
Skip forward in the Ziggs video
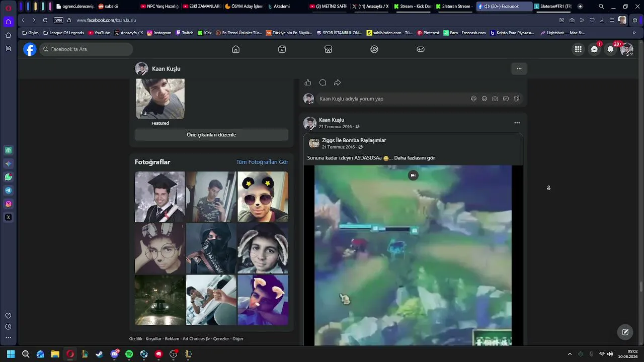pyautogui.click(x=413, y=175)
